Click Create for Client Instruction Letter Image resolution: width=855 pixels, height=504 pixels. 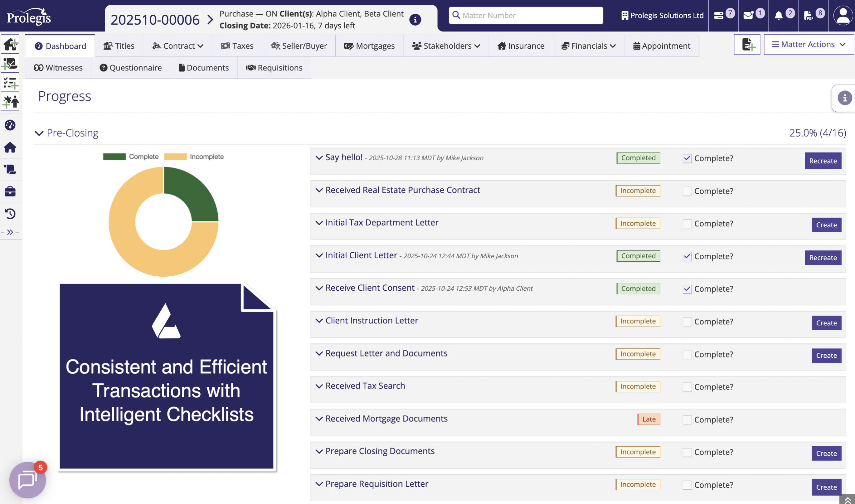click(826, 323)
